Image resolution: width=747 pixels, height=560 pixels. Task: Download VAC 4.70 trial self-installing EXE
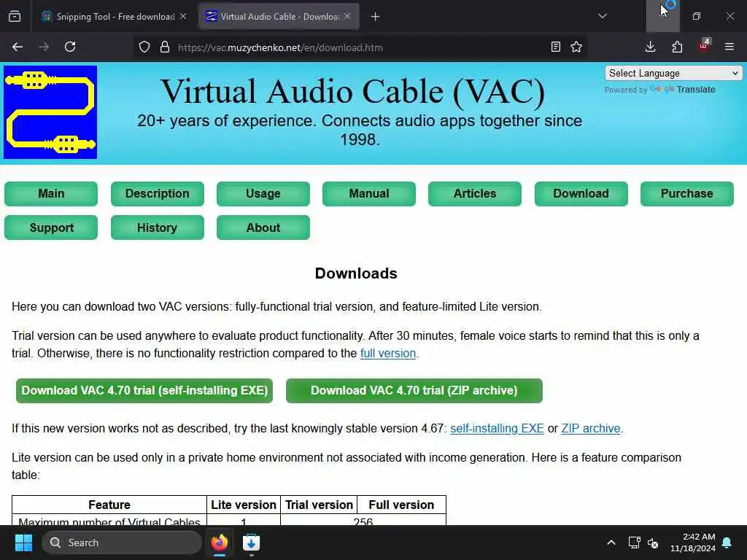coord(144,391)
